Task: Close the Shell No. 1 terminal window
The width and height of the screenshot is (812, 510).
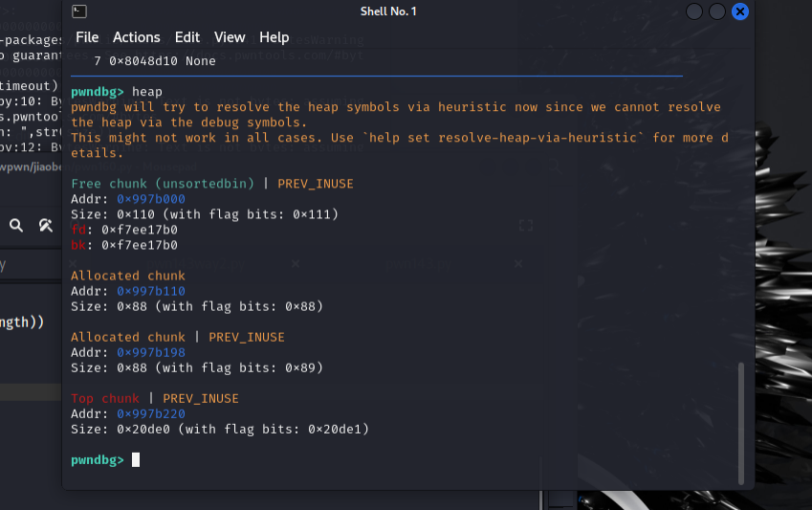Action: [739, 11]
